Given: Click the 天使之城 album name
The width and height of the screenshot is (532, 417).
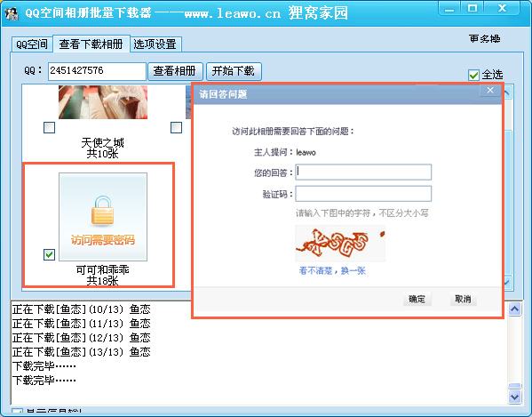Looking at the screenshot, I should pyautogui.click(x=102, y=142).
